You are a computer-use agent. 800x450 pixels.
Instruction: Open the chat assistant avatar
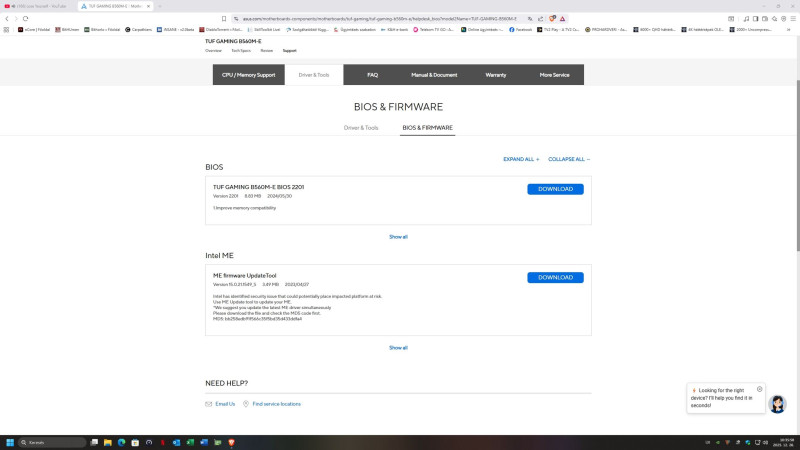777,404
